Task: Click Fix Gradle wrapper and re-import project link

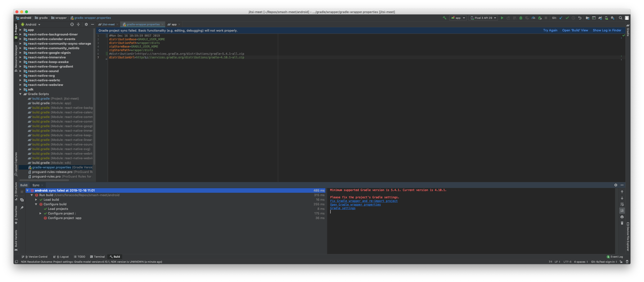Action: click(x=363, y=201)
